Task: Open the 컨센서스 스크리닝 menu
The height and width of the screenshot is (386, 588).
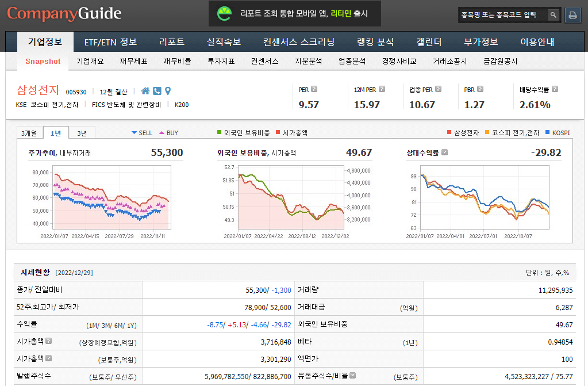Action: click(x=299, y=41)
